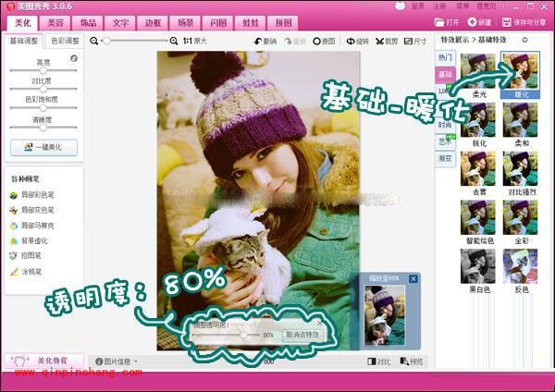Click 打开 to open a file
This screenshot has width=555, height=392.
coord(447,22)
